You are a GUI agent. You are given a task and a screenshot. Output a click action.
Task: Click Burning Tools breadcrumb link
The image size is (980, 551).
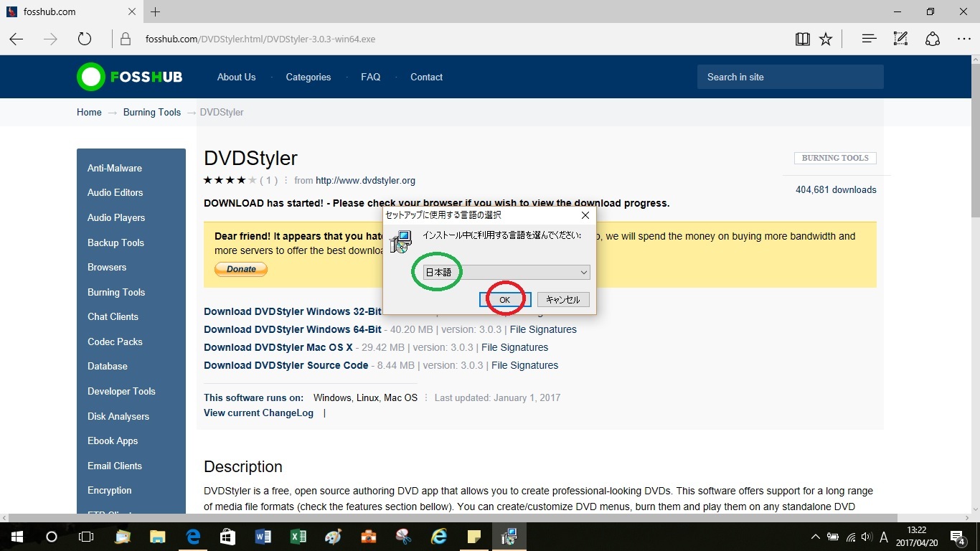(152, 112)
